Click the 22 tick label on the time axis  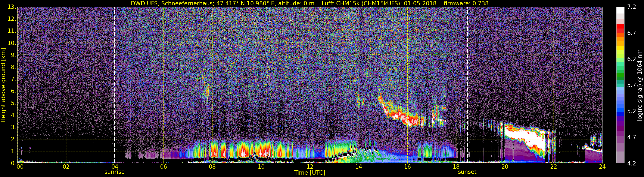click(554, 167)
